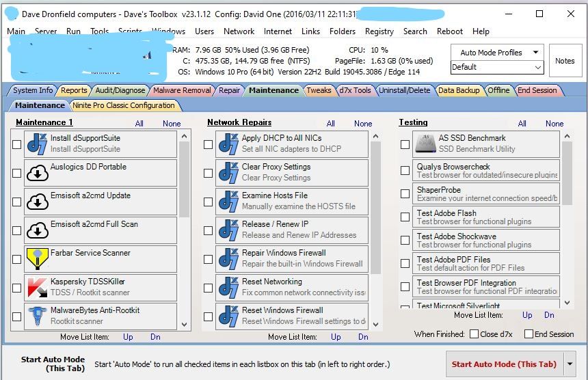Open the Reboot menu
588x380 pixels.
coord(450,31)
